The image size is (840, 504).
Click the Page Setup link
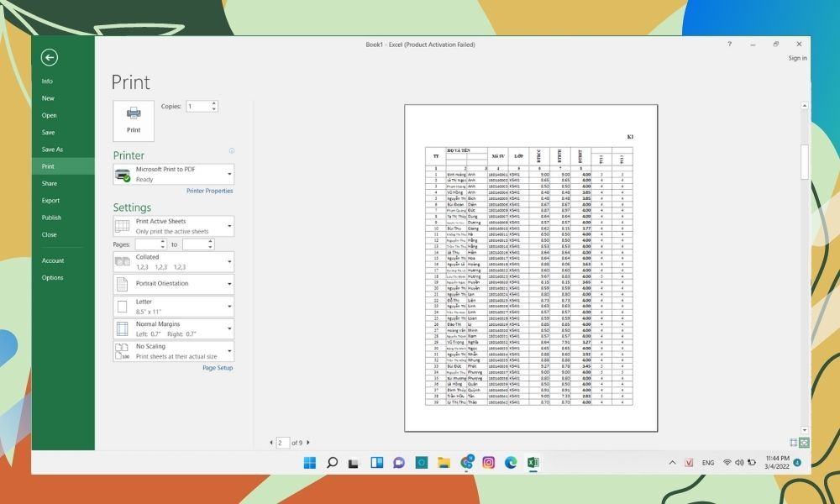coord(218,368)
